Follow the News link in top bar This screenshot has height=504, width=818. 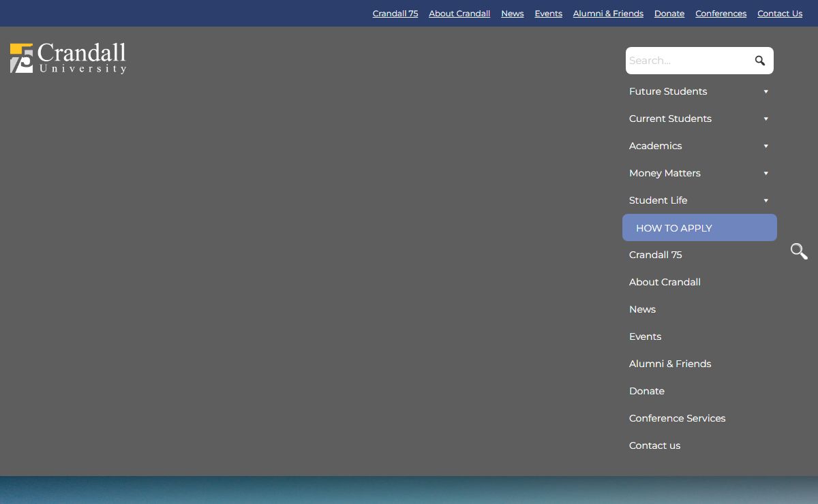point(513,14)
